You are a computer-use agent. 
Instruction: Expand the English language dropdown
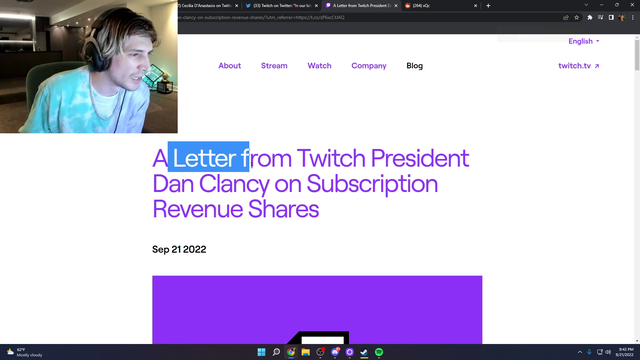click(584, 41)
